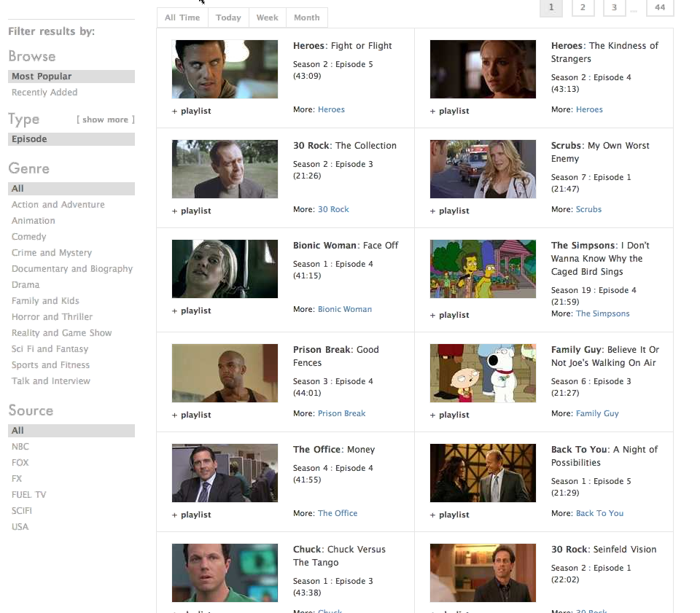Filter by Family and Kids genre
This screenshot has width=700, height=613.
(45, 301)
